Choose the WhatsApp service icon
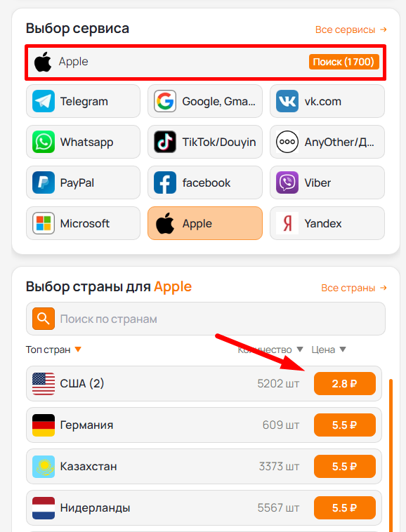 (x=44, y=142)
